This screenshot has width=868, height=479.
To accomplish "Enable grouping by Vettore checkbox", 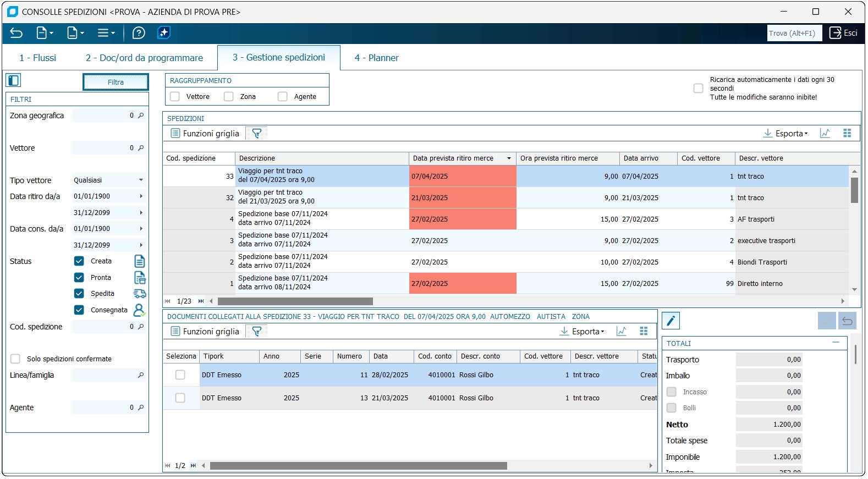I will pyautogui.click(x=175, y=97).
